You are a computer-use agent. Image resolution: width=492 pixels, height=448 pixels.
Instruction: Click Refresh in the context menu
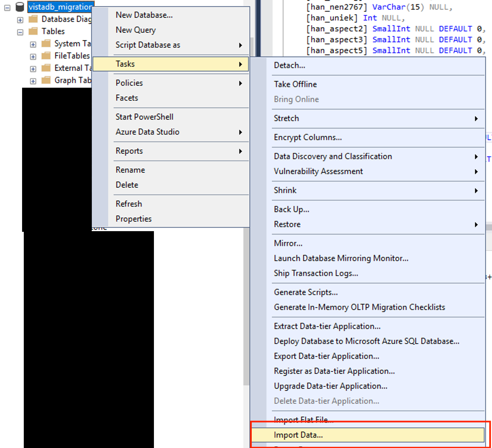[x=128, y=204]
